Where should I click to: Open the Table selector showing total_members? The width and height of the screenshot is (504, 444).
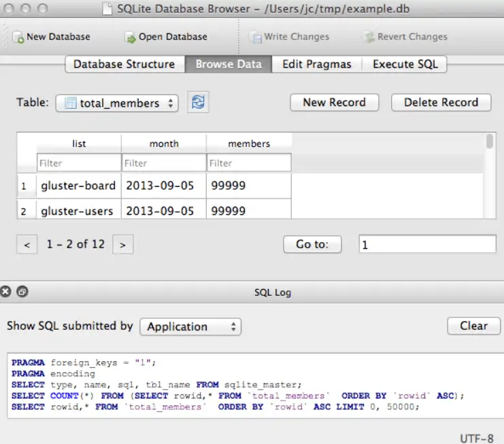coord(117,103)
